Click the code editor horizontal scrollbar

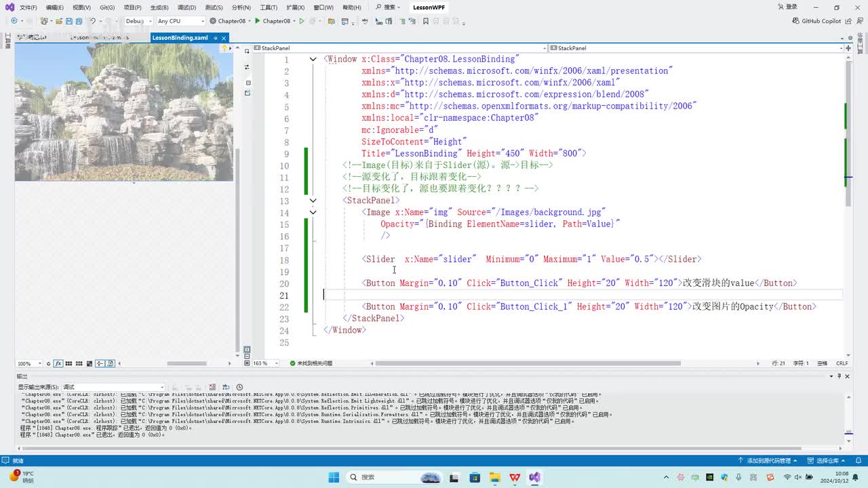(x=529, y=363)
